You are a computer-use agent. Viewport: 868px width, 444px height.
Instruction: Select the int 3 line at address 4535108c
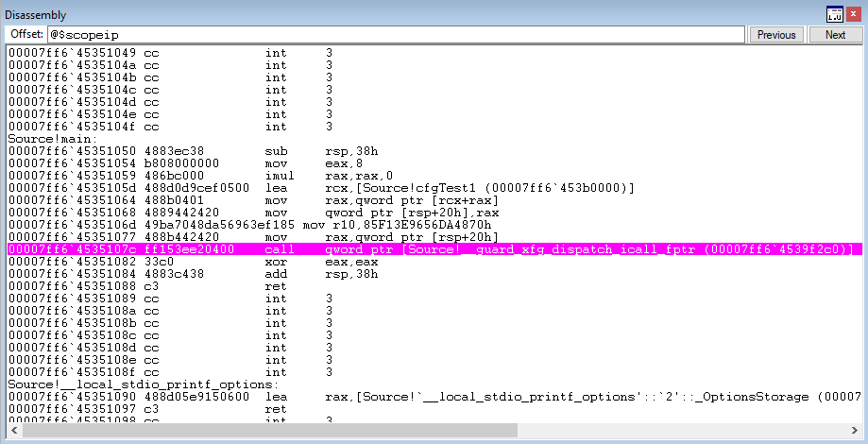click(171, 335)
